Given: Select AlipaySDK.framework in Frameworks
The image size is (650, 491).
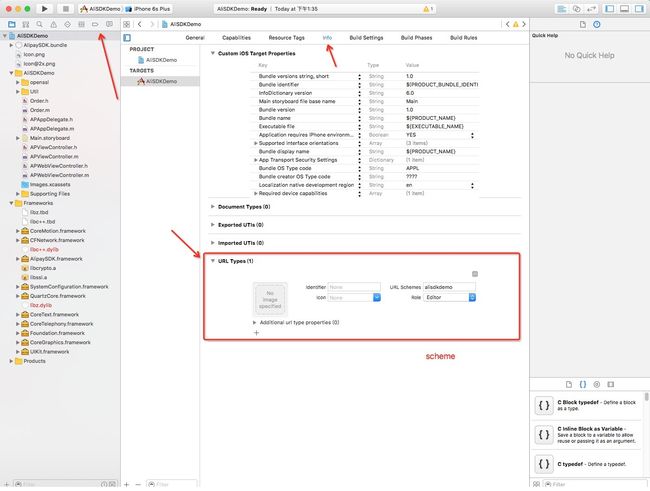Looking at the screenshot, I should [56, 259].
